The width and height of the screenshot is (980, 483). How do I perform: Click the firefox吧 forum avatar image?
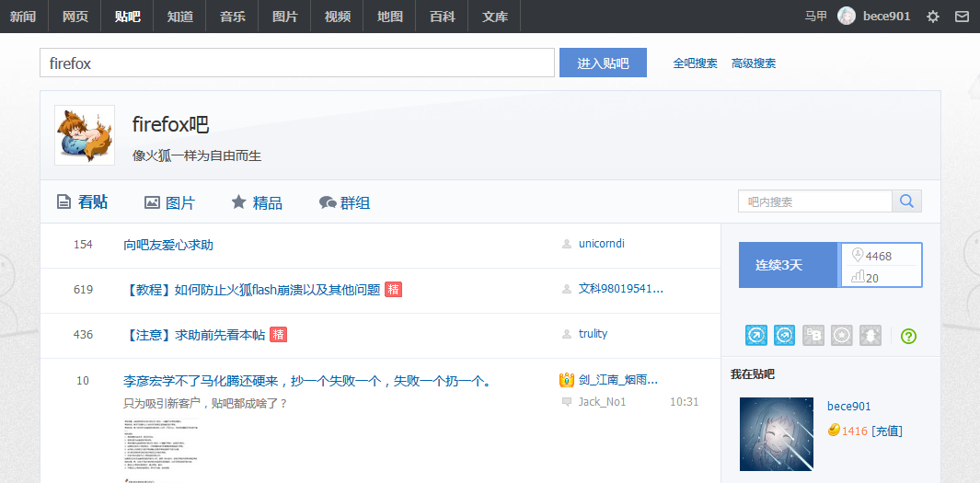(85, 135)
